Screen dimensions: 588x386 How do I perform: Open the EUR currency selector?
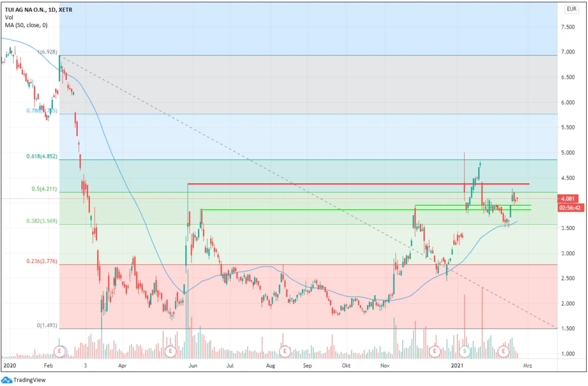pos(571,9)
